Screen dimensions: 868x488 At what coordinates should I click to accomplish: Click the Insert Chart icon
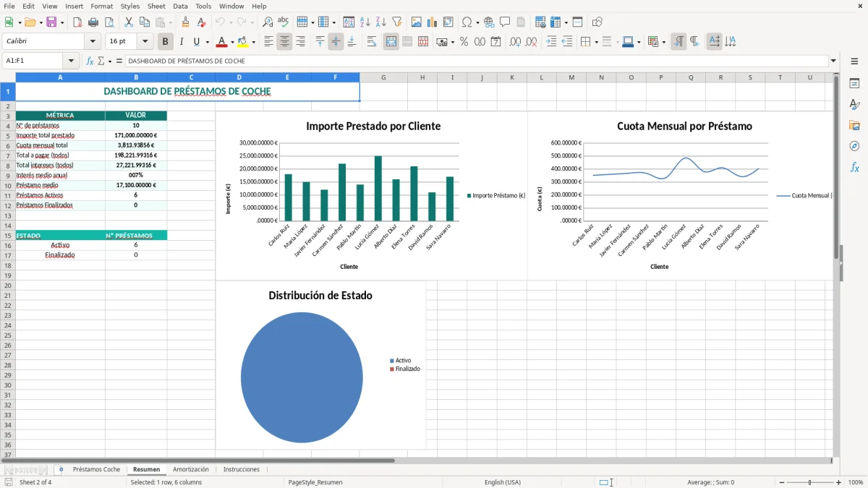(433, 22)
